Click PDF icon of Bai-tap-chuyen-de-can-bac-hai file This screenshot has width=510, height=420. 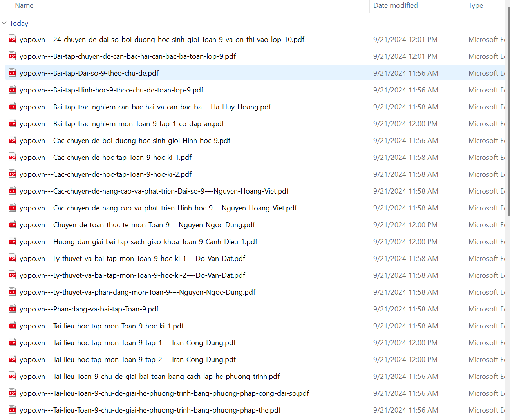[13, 56]
